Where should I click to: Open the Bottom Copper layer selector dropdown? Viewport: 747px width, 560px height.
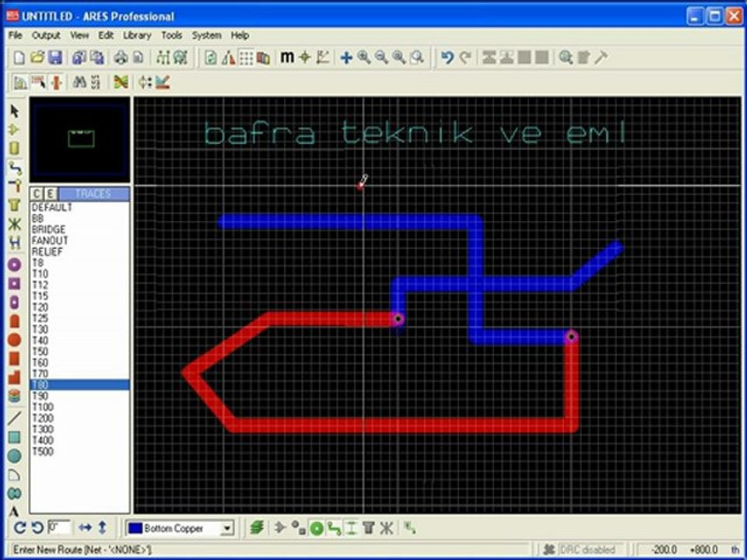(227, 528)
